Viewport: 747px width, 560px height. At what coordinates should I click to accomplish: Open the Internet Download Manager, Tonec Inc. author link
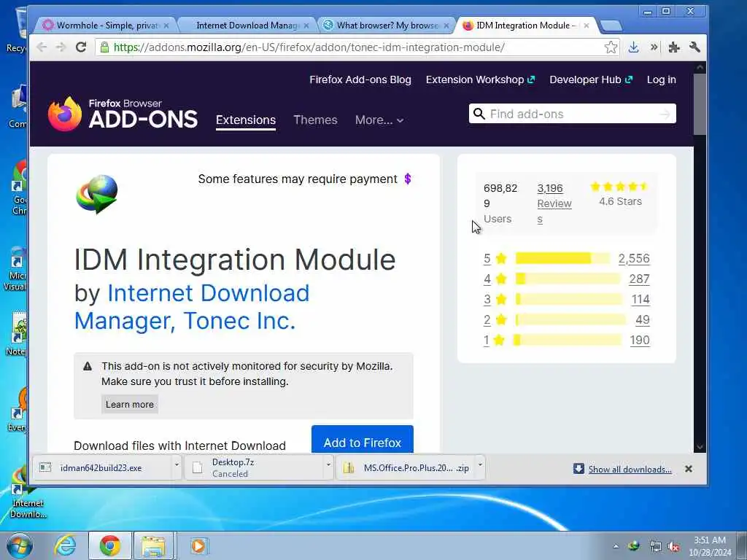(x=192, y=307)
